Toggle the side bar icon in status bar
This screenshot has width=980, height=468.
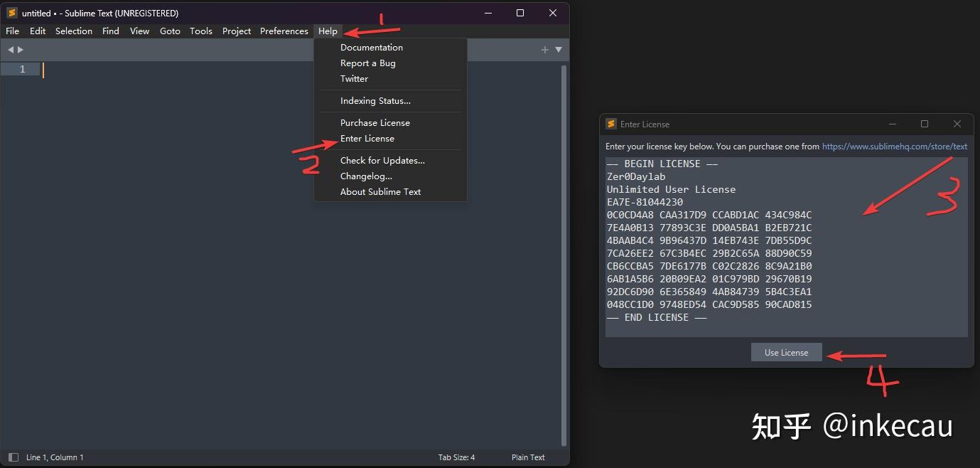coord(13,457)
